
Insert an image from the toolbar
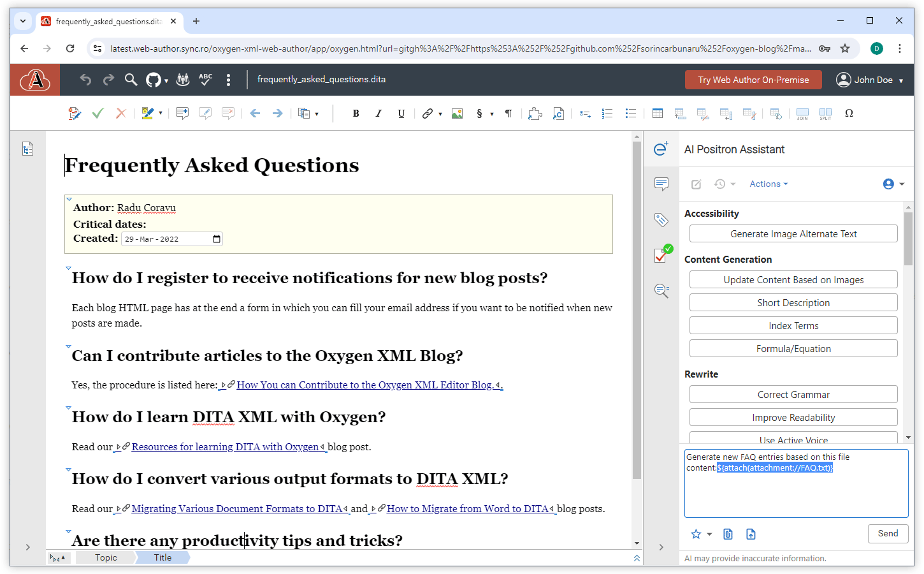point(457,114)
